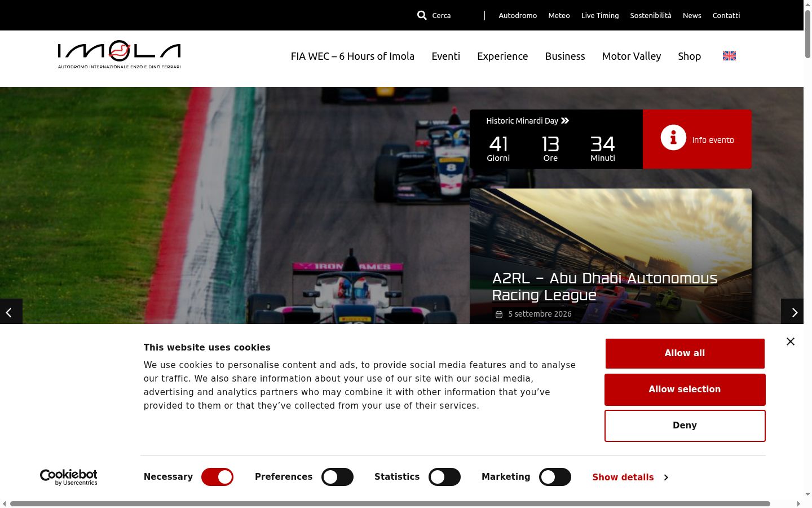Click the '34 Minuti' countdown value

(603, 148)
